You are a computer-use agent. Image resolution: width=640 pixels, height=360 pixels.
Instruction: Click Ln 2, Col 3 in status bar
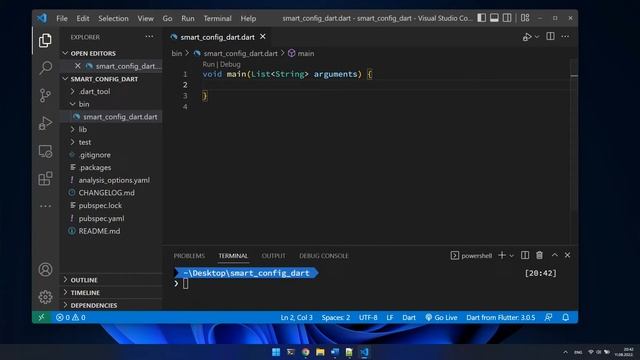tap(296, 317)
